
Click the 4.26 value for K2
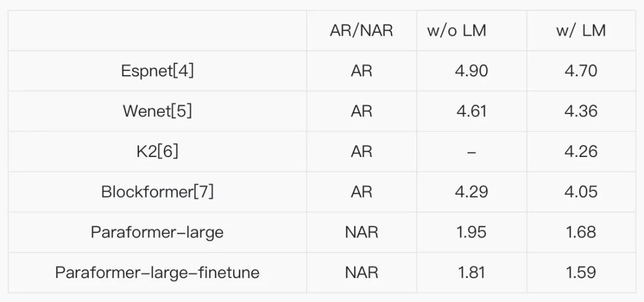pyautogui.click(x=581, y=152)
